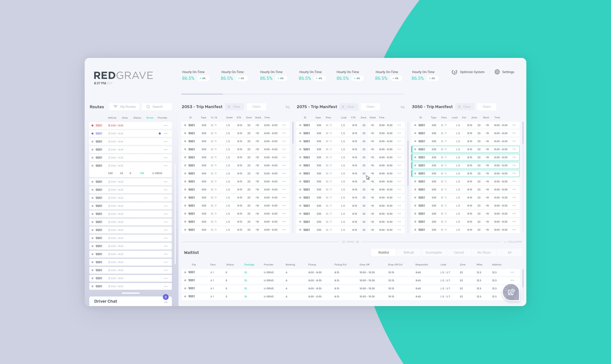Viewport: 611px width, 364px height.
Task: Click swap arrows icon beside 2075 manifest
Action: [x=402, y=107]
